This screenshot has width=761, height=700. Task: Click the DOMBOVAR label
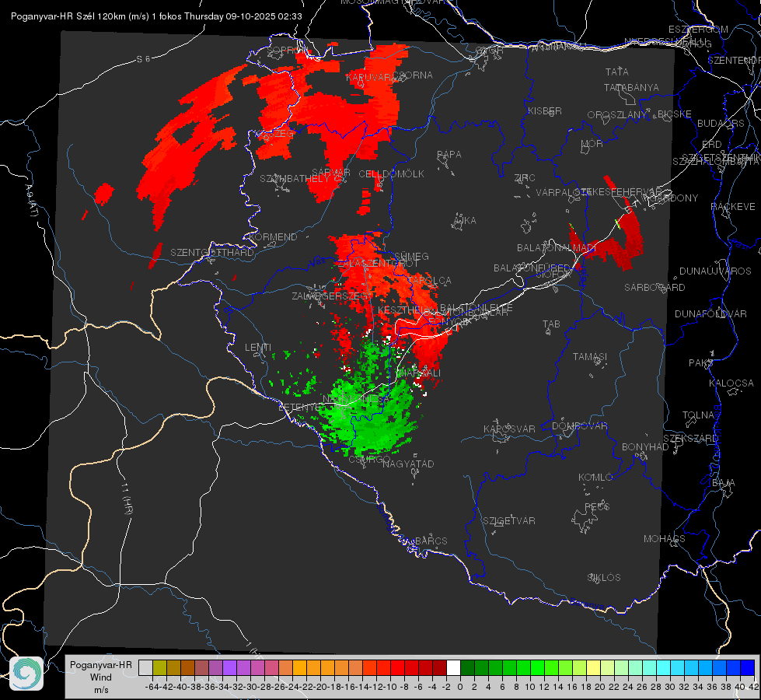(579, 426)
